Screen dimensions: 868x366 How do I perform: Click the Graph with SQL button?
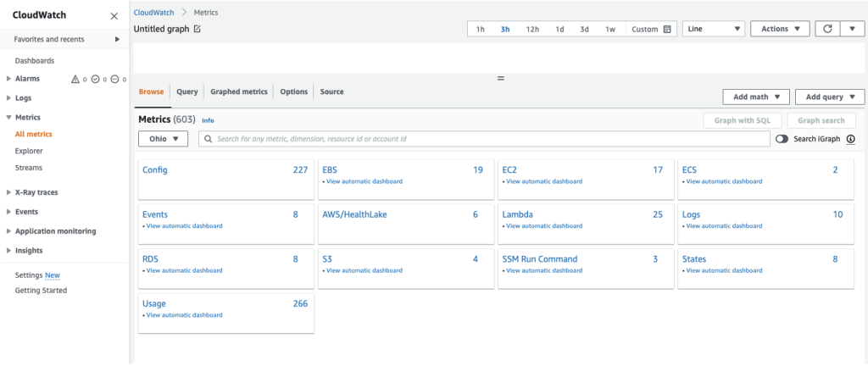(x=743, y=120)
